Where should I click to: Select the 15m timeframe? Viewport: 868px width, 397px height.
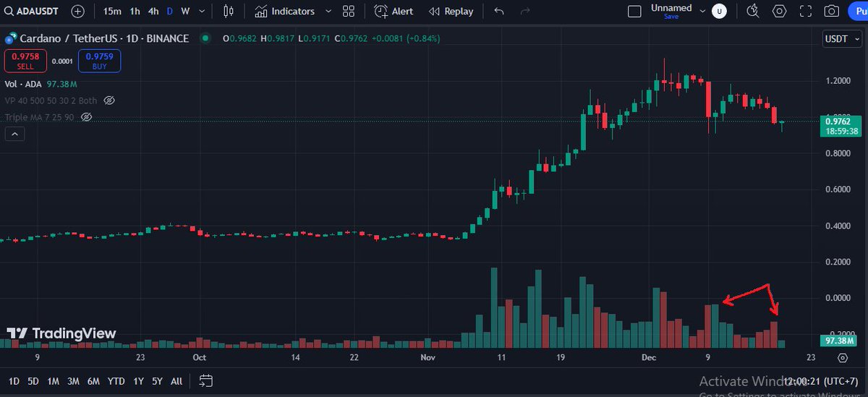tap(112, 11)
